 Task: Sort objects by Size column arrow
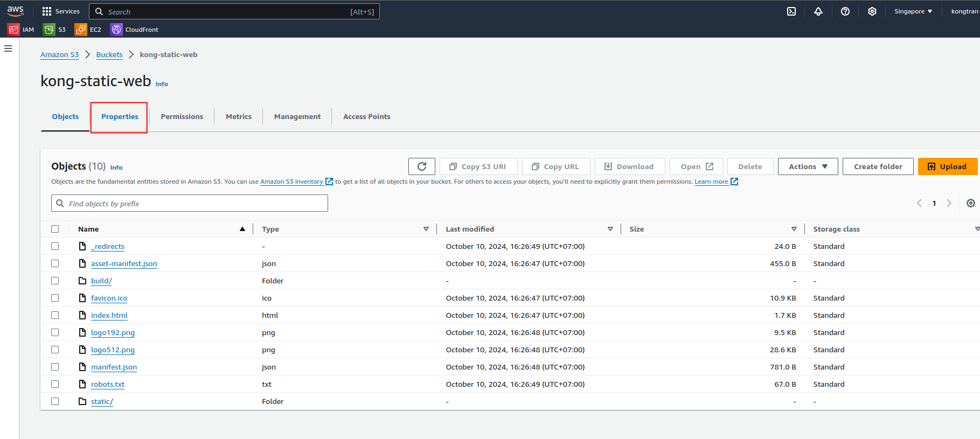coord(794,229)
